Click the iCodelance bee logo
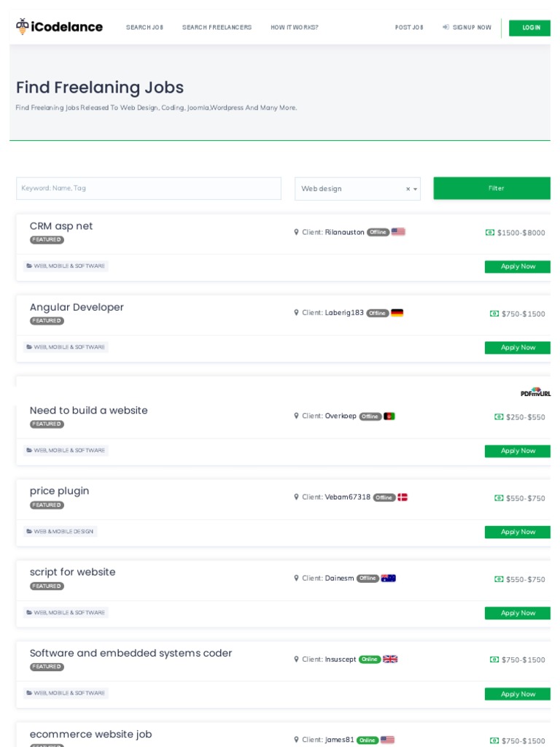This screenshot has width=560, height=747. pyautogui.click(x=23, y=27)
